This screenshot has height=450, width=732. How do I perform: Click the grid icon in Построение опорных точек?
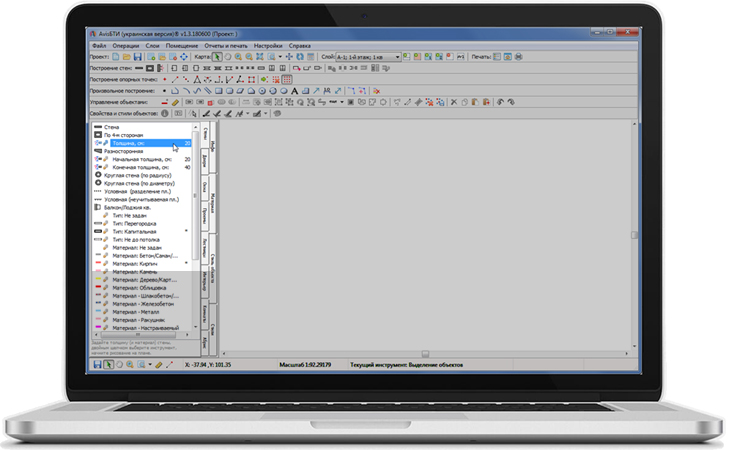287,80
